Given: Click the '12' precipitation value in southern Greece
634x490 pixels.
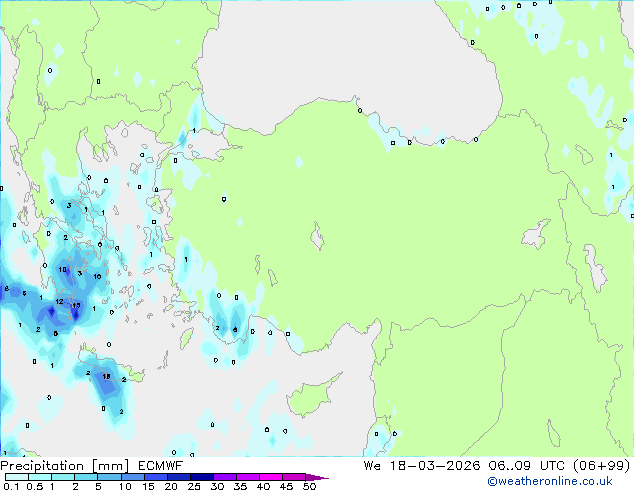Looking at the screenshot, I should tap(59, 302).
